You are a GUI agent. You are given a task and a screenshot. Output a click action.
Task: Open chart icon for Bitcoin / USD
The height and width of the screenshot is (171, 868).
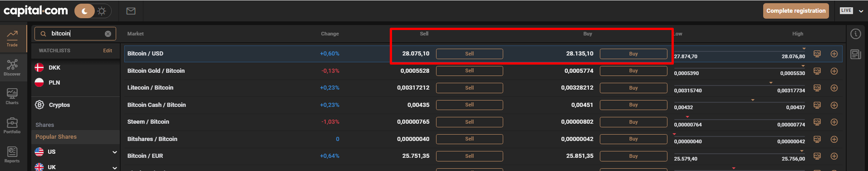click(x=817, y=54)
